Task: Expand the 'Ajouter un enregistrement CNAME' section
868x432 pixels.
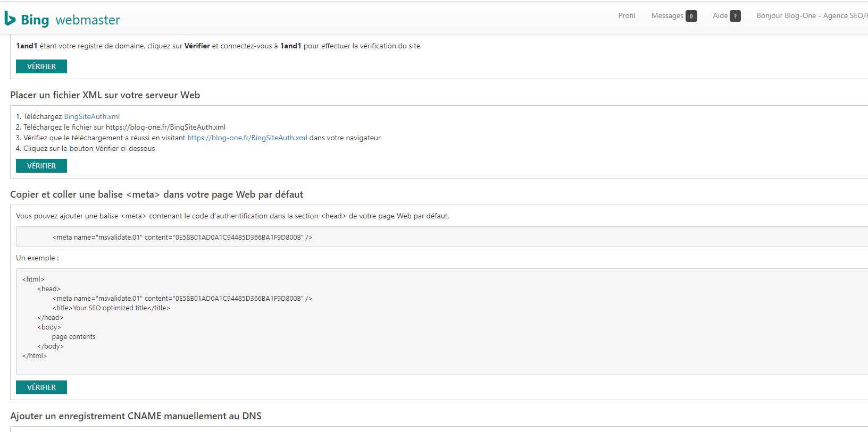Action: coord(136,416)
